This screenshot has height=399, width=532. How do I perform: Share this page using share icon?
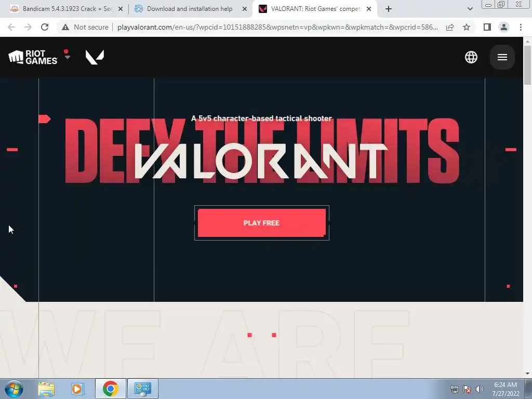[450, 27]
